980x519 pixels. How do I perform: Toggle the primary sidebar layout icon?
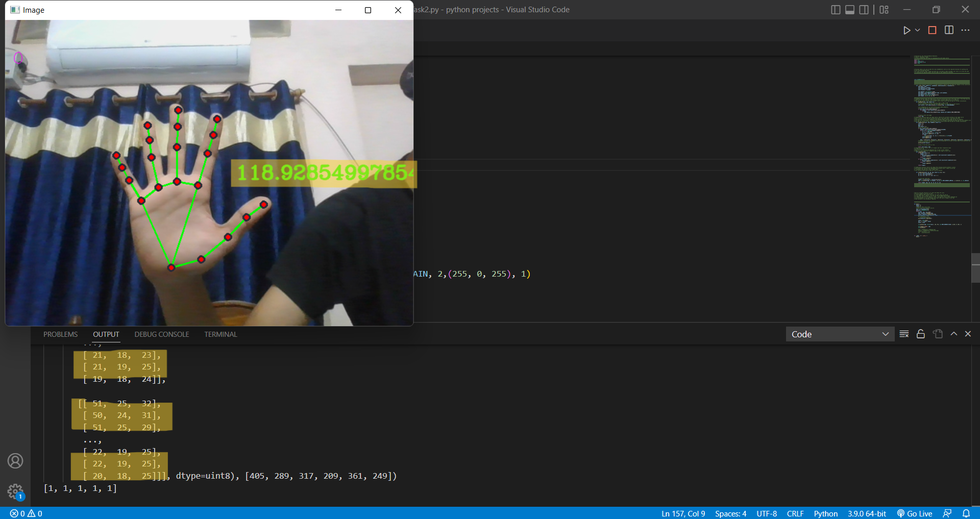[836, 10]
